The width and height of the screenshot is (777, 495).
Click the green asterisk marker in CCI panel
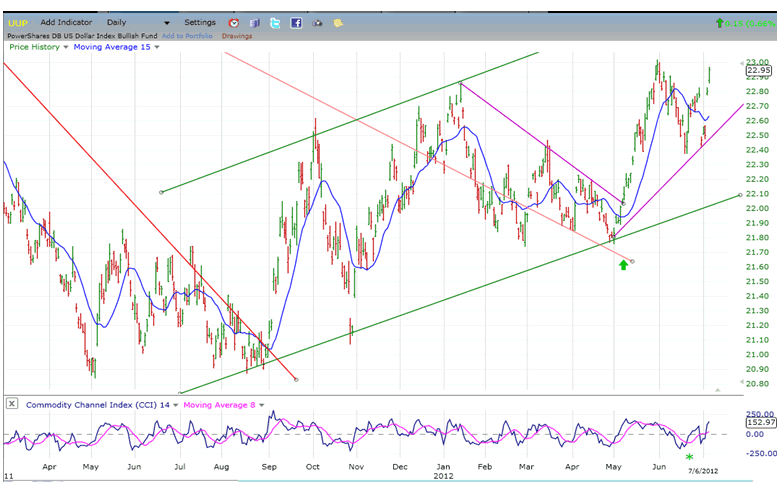[689, 458]
